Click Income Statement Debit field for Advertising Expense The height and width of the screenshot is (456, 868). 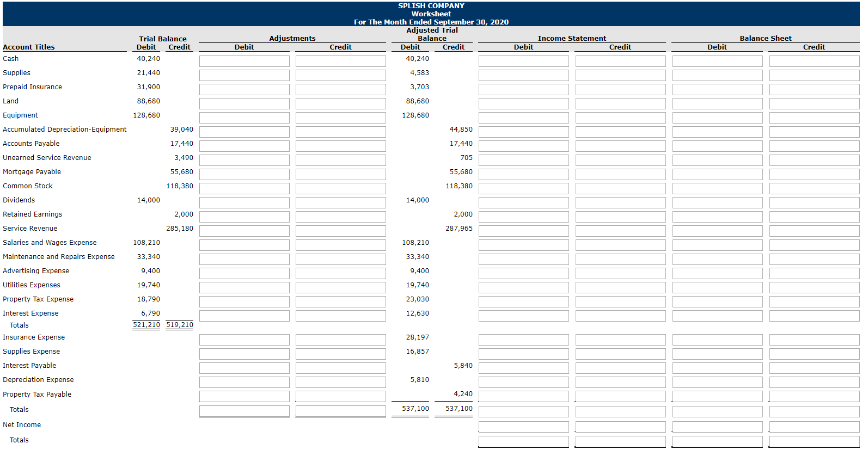(524, 273)
